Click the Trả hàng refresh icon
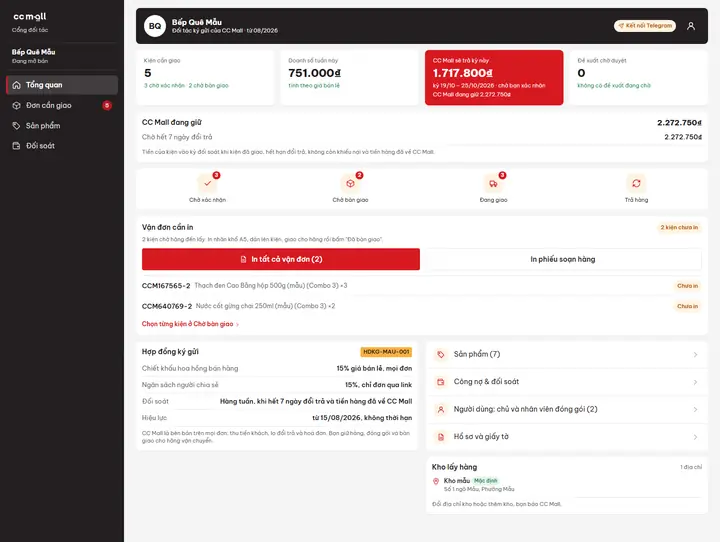Screen dimensions: 720x542 tap(636, 183)
